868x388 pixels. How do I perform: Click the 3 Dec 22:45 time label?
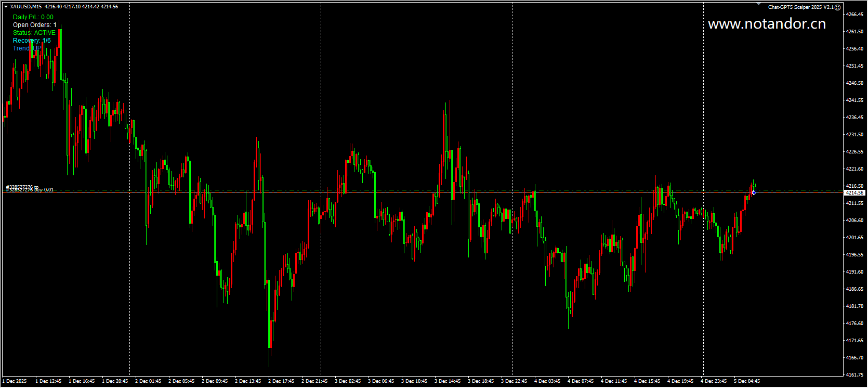[x=514, y=381]
